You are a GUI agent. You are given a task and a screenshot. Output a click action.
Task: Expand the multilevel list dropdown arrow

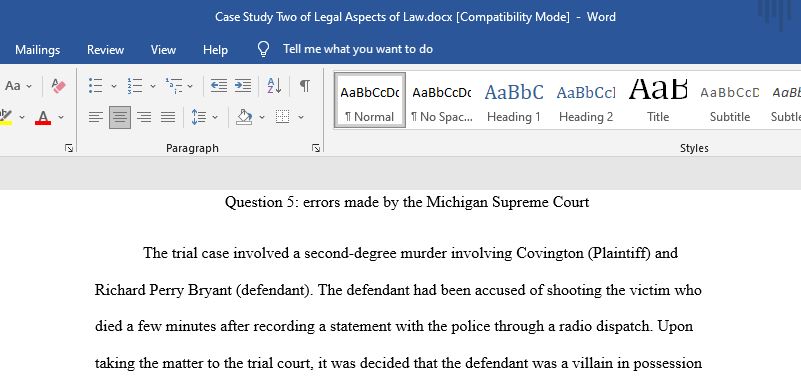pyautogui.click(x=190, y=86)
